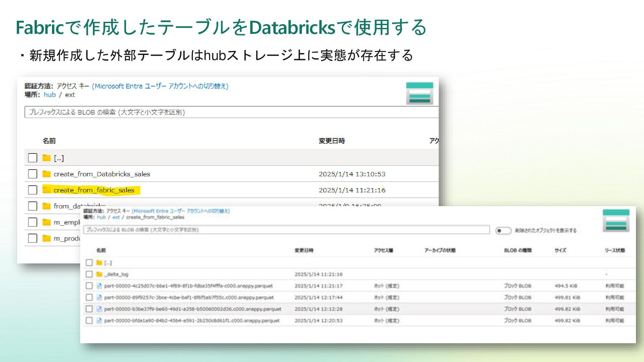Viewport: 644px width, 362px height.
Task: Sort by the サイズ column header
Action: pyautogui.click(x=560, y=250)
